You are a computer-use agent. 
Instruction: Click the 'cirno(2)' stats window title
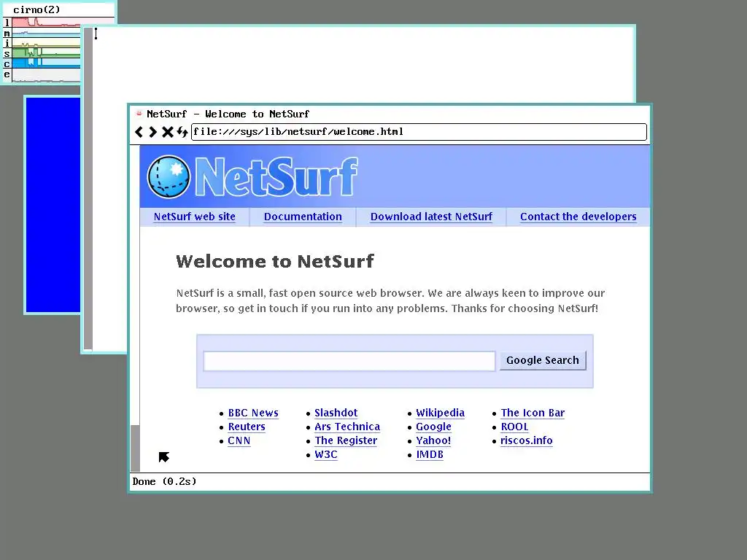point(36,9)
